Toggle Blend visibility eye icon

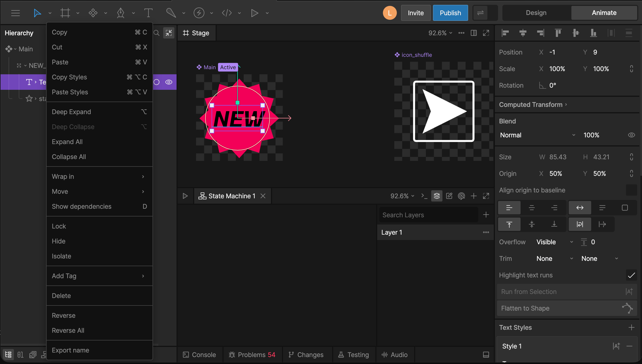(x=631, y=135)
